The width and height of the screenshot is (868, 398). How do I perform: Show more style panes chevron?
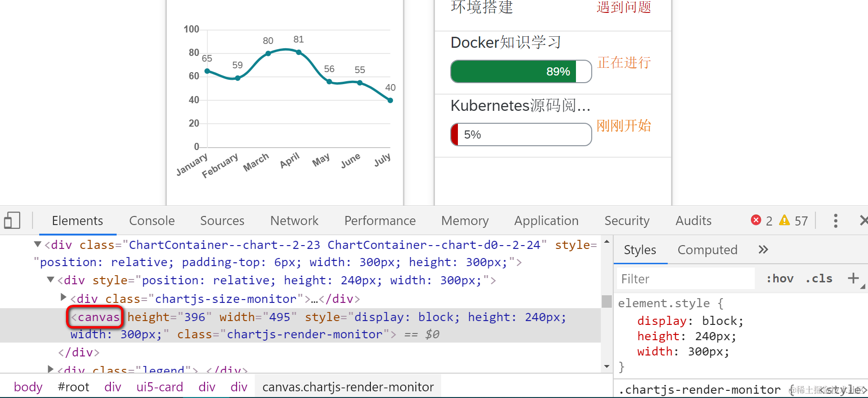763,249
